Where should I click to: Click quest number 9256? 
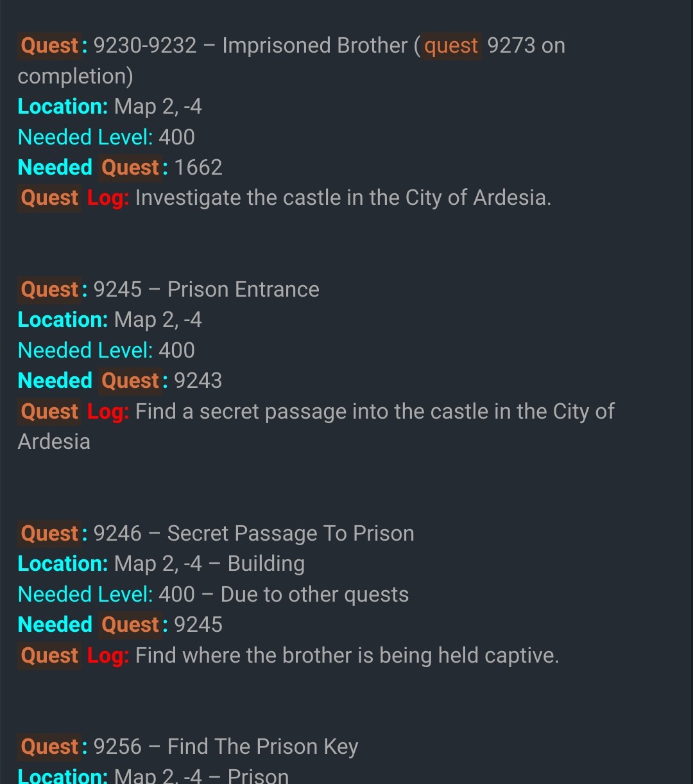[x=117, y=747]
